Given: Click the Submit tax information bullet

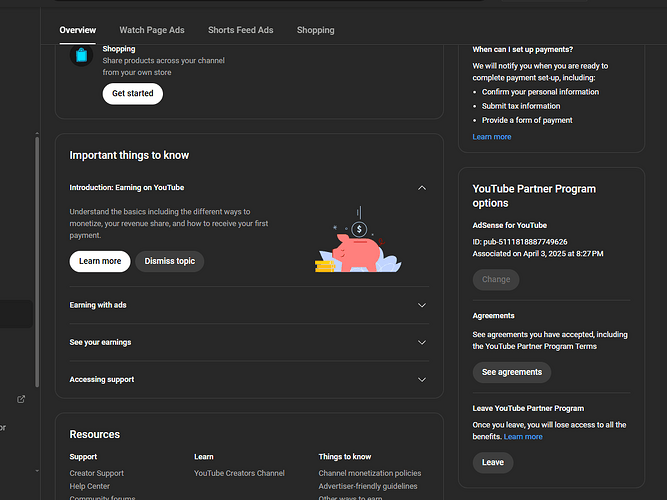Looking at the screenshot, I should click(x=521, y=106).
